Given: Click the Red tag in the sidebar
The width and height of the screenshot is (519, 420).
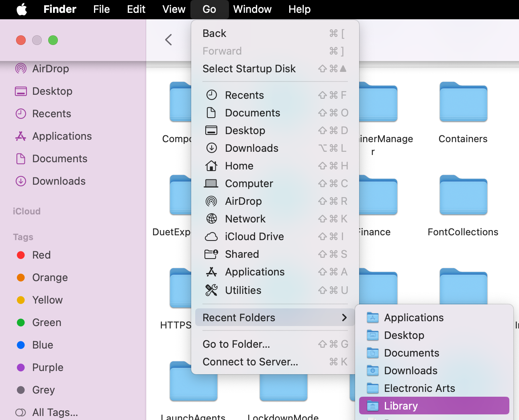Looking at the screenshot, I should click(41, 255).
